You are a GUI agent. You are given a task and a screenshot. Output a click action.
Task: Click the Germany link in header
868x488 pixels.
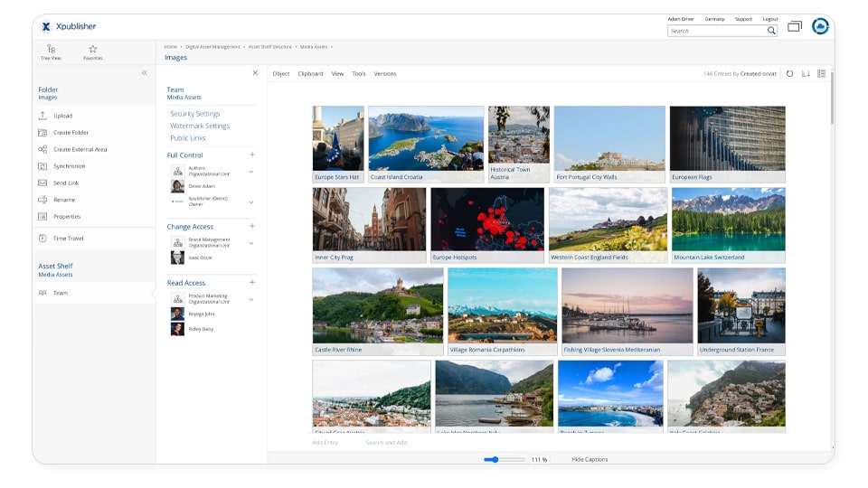tap(714, 19)
